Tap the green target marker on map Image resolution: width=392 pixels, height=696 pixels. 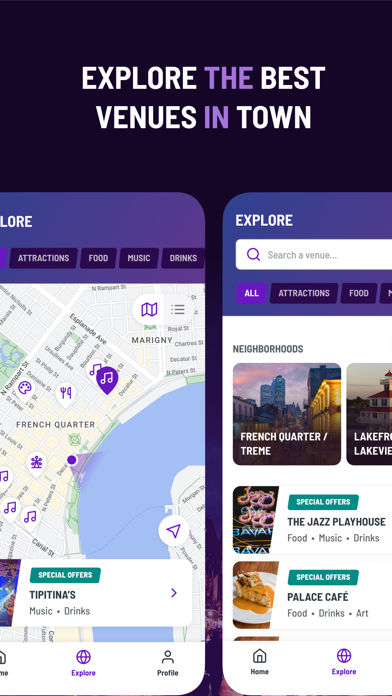(75, 439)
